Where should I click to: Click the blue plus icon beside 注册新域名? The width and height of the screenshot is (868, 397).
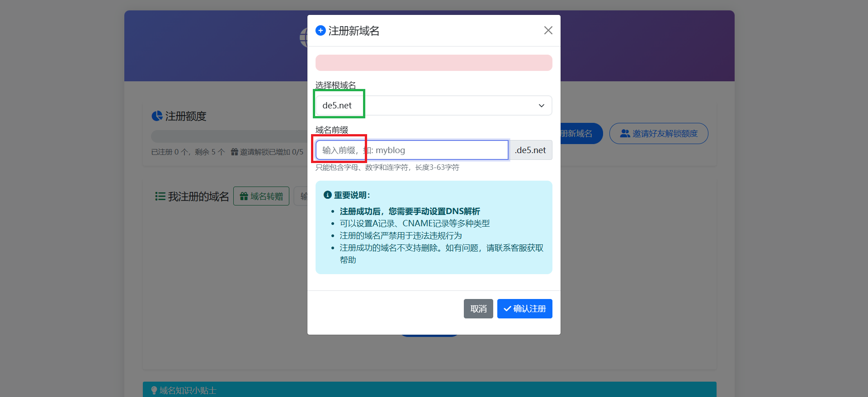321,31
